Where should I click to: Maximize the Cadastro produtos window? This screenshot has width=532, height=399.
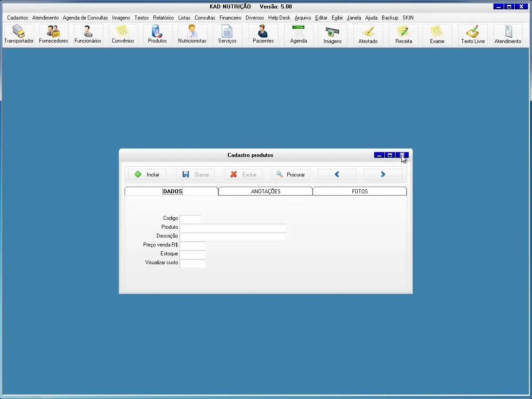point(390,155)
